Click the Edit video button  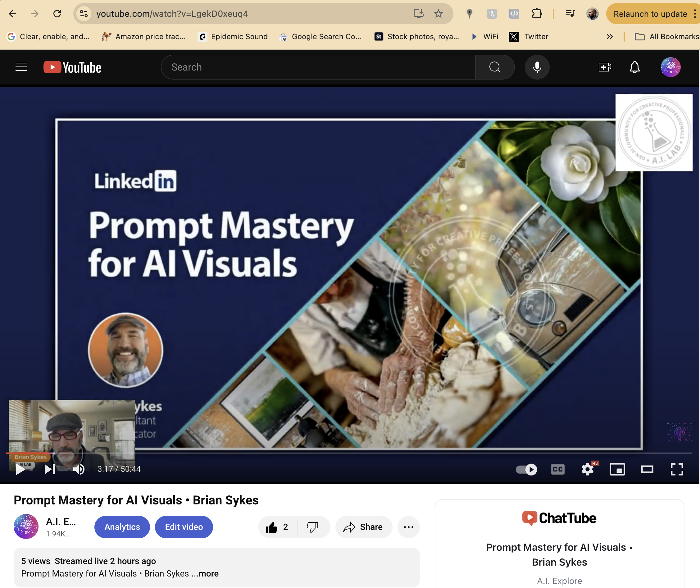[184, 527]
